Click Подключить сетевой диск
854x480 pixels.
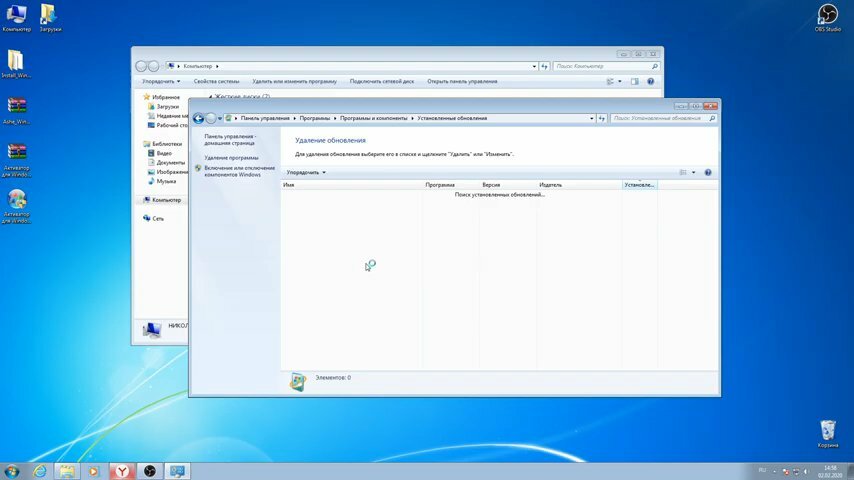pos(382,81)
